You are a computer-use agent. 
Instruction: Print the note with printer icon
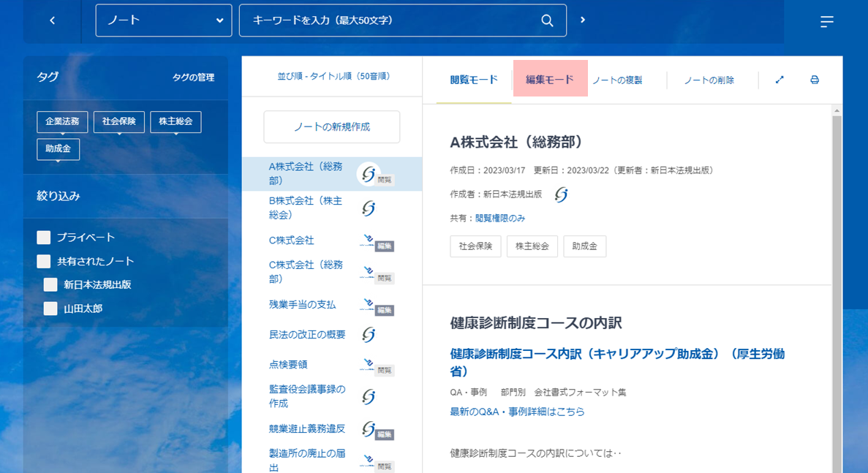point(815,80)
